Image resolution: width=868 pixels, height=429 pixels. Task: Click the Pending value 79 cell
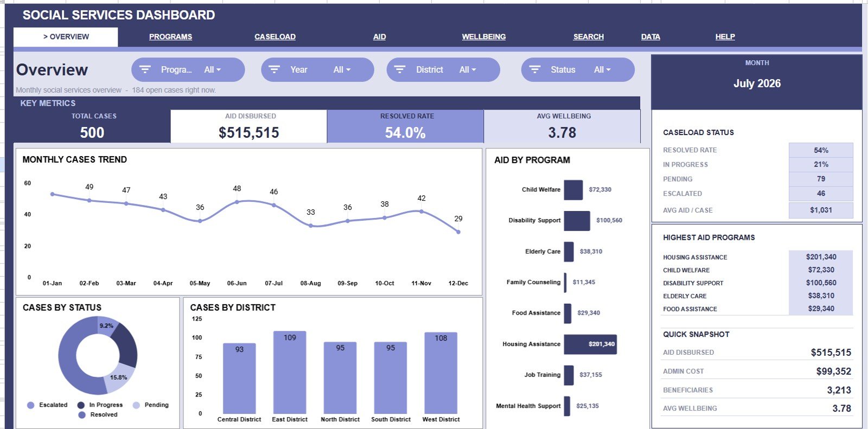821,179
